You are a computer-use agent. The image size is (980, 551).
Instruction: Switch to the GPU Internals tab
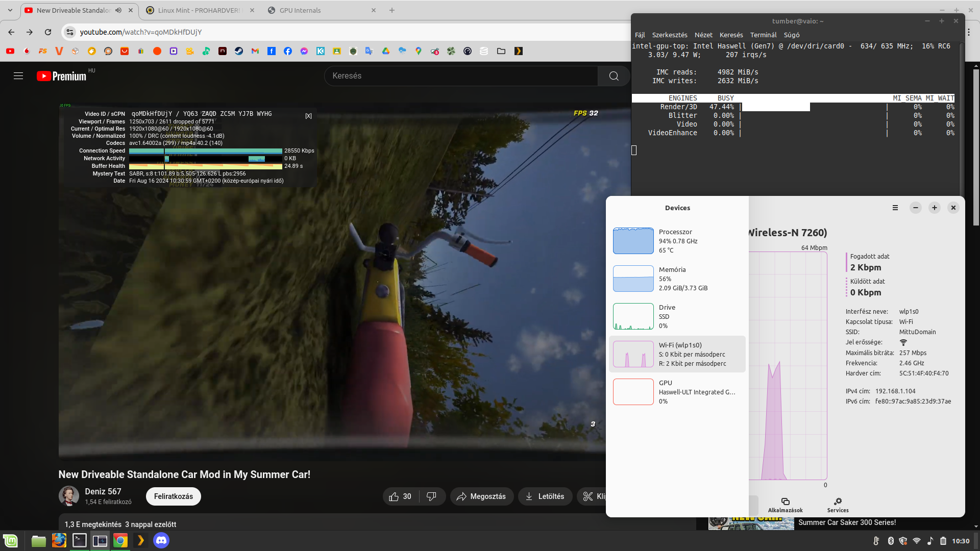[322, 10]
